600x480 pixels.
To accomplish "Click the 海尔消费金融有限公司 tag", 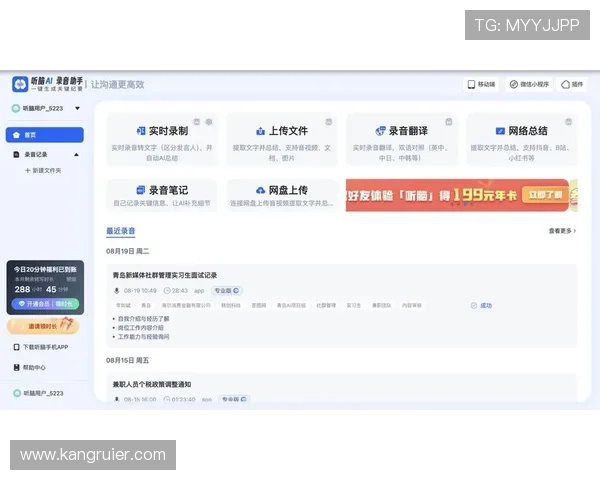I will (186, 305).
